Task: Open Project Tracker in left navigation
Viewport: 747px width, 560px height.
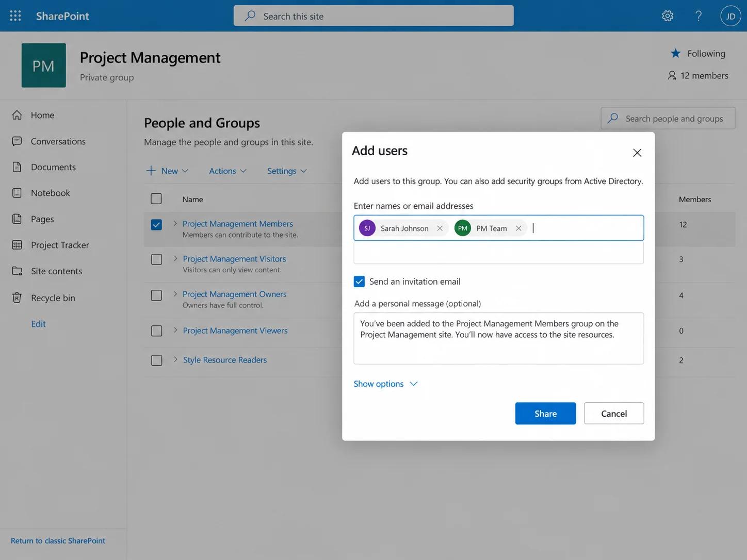Action: pyautogui.click(x=60, y=244)
